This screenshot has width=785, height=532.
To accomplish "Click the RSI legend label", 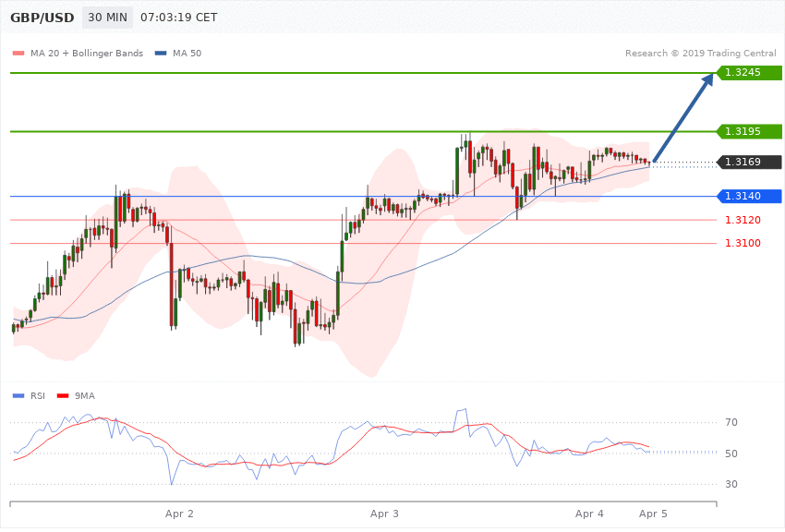I will point(38,396).
